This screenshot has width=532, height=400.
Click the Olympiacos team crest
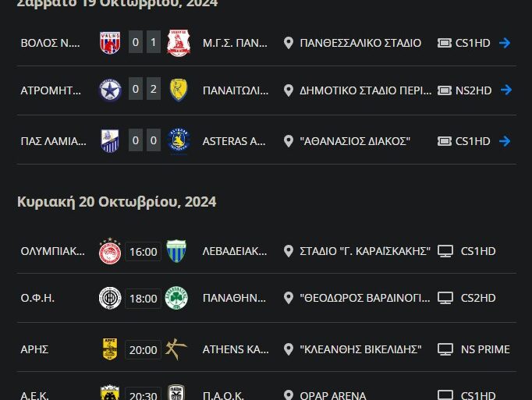[110, 252]
